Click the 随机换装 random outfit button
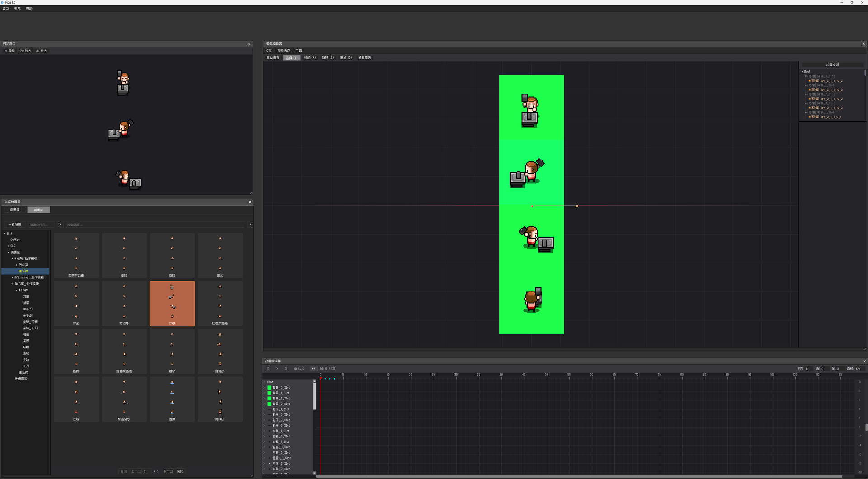The image size is (868, 479). 365,58
